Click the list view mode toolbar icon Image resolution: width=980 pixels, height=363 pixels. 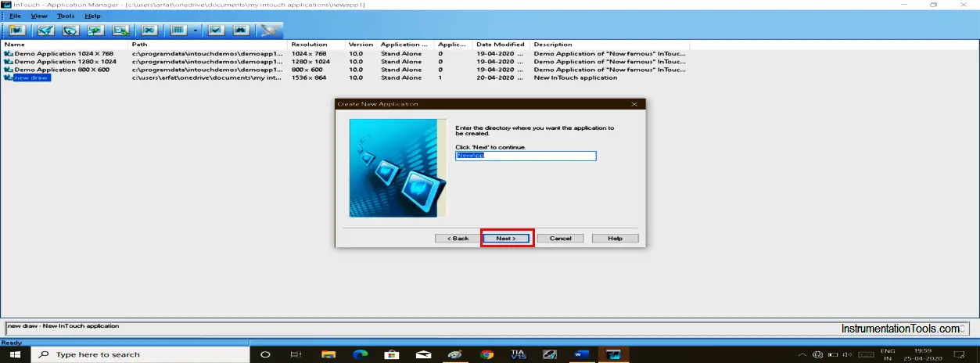[178, 31]
